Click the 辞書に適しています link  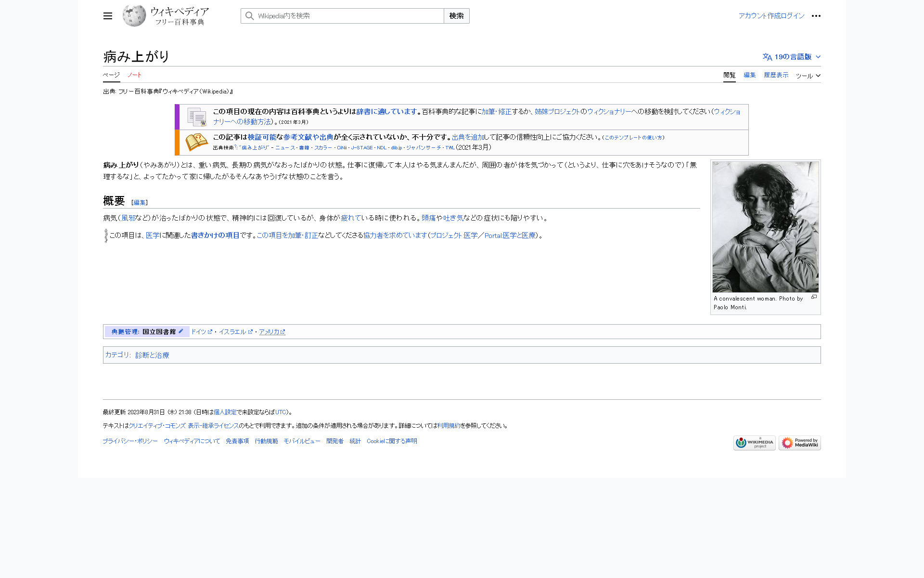pyautogui.click(x=386, y=112)
